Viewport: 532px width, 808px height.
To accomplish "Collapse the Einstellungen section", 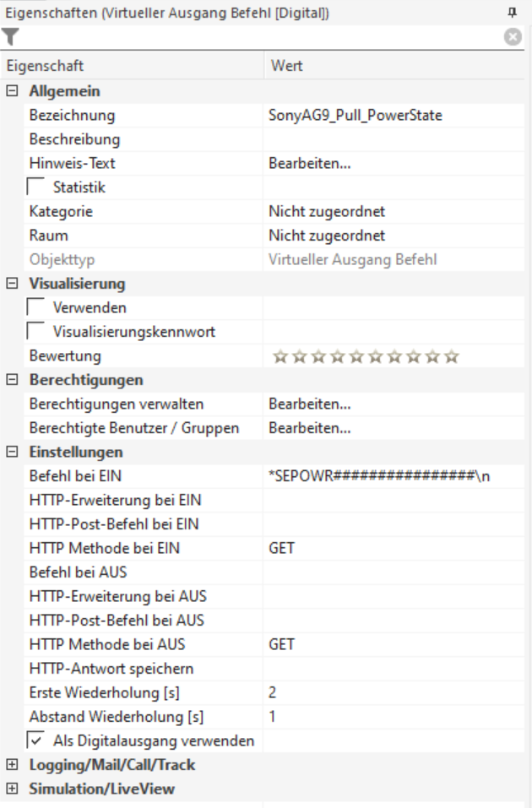I will click(10, 453).
